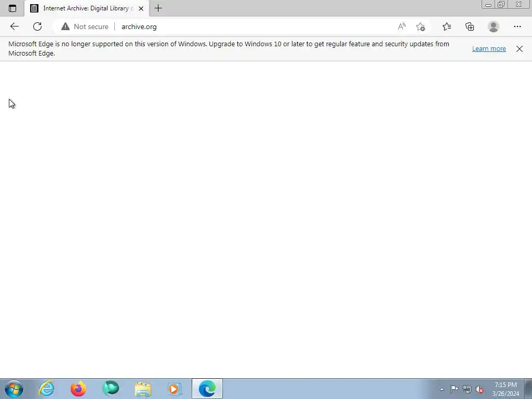This screenshot has height=399, width=532.
Task: Open Action Center flag icon
Action: tap(454, 389)
